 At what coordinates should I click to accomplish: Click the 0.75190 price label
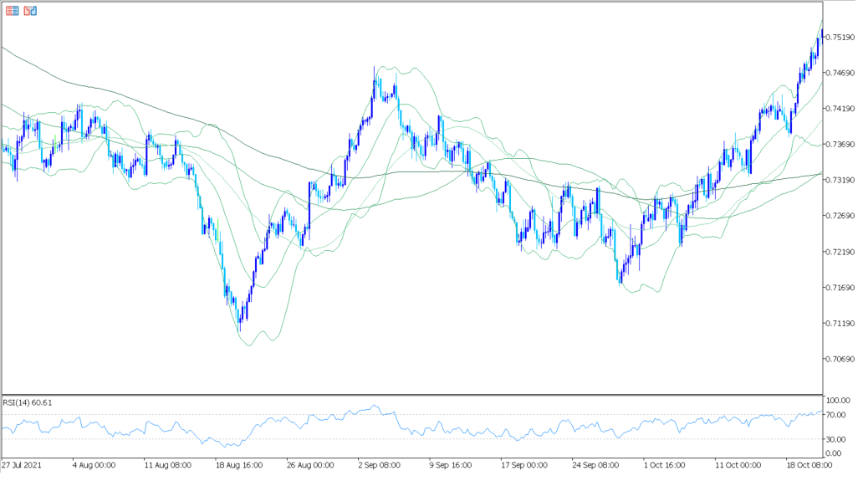pyautogui.click(x=840, y=37)
